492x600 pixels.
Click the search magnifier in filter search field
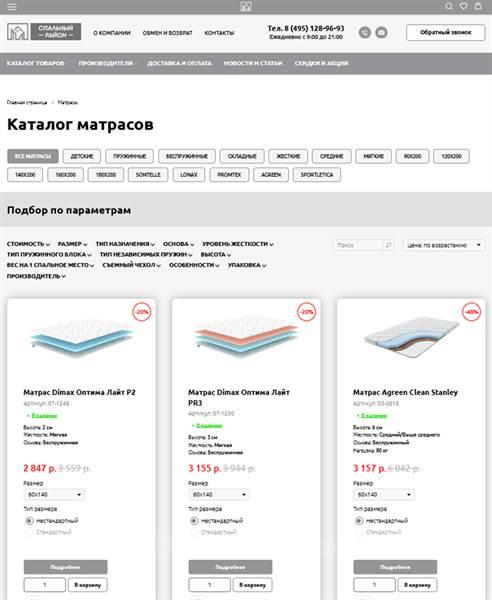click(388, 245)
